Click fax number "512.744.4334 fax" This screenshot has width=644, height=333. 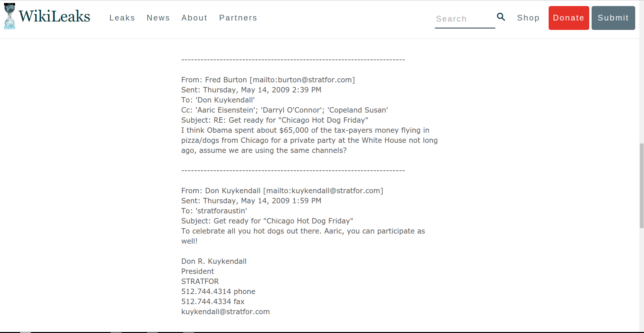pyautogui.click(x=213, y=302)
